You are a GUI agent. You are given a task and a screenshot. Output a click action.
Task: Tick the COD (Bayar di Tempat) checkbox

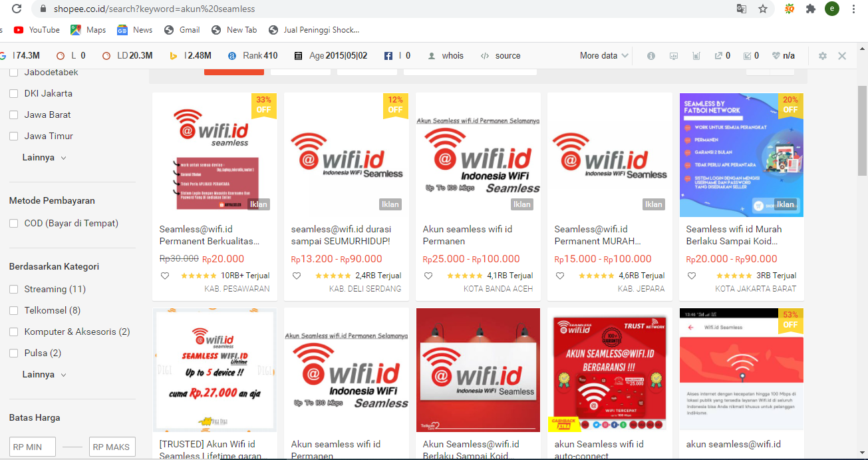pos(13,224)
